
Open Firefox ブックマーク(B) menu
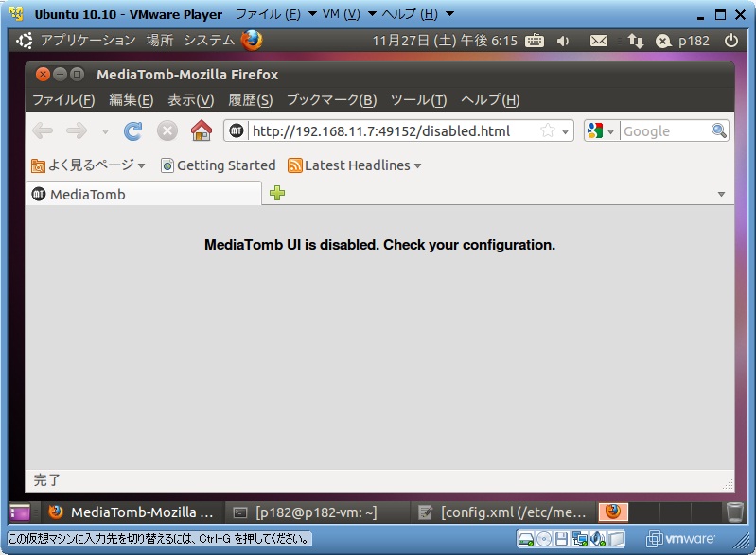[332, 99]
